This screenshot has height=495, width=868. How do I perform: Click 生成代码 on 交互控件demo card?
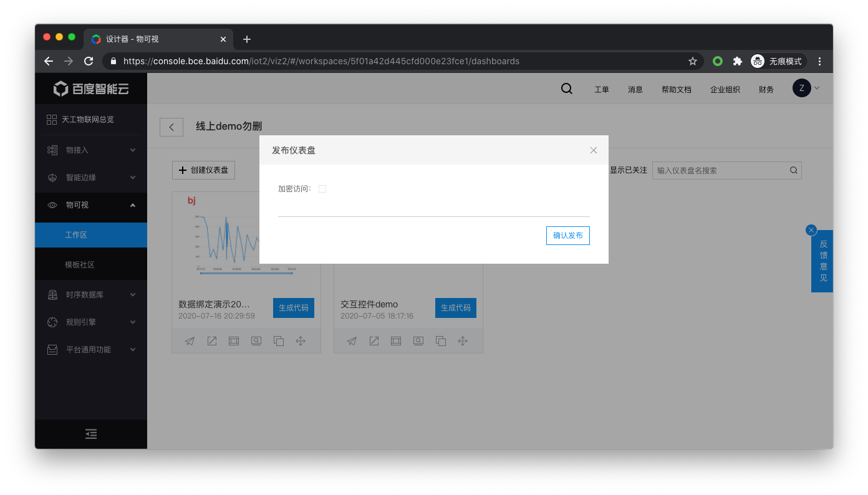[456, 308]
